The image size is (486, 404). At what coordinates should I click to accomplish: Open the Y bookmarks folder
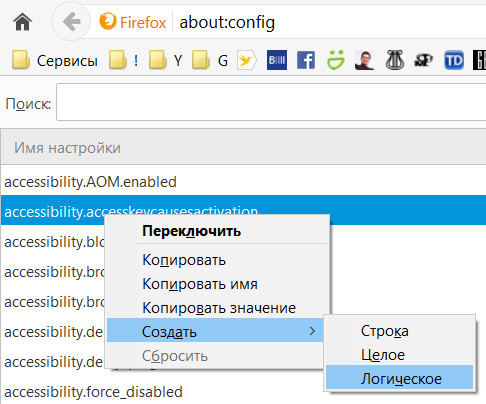pos(166,60)
